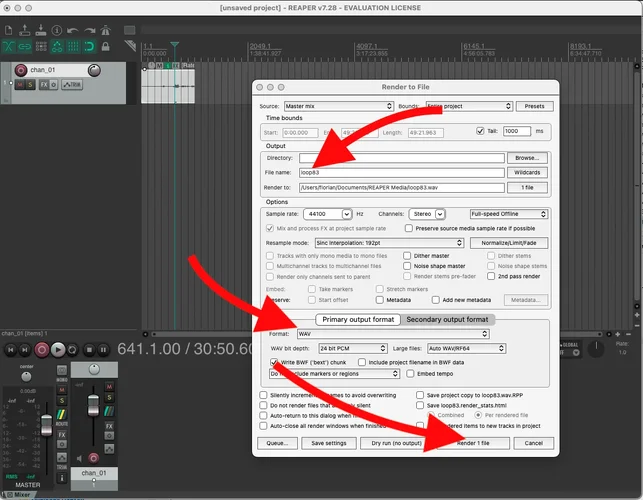The width and height of the screenshot is (643, 500).
Task: Enable the Dither master checkbox
Action: 408,255
